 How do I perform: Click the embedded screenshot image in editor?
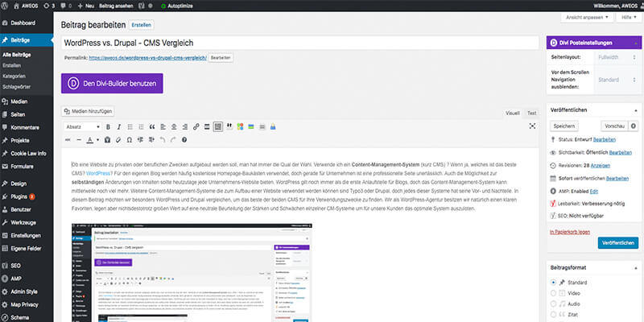[x=192, y=273]
